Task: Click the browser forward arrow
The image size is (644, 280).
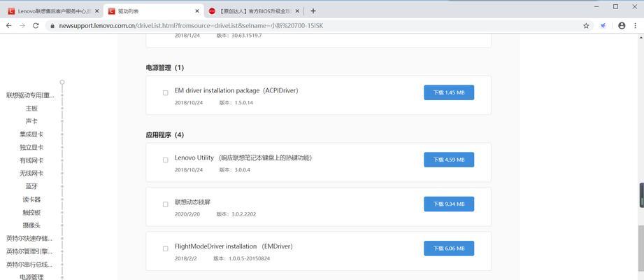Action: tap(22, 25)
